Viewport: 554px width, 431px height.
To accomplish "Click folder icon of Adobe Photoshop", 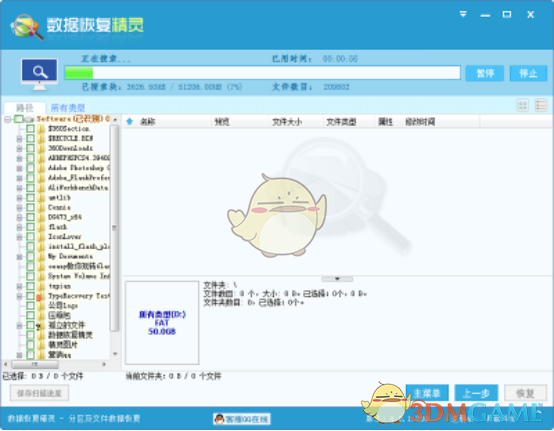I will (41, 168).
